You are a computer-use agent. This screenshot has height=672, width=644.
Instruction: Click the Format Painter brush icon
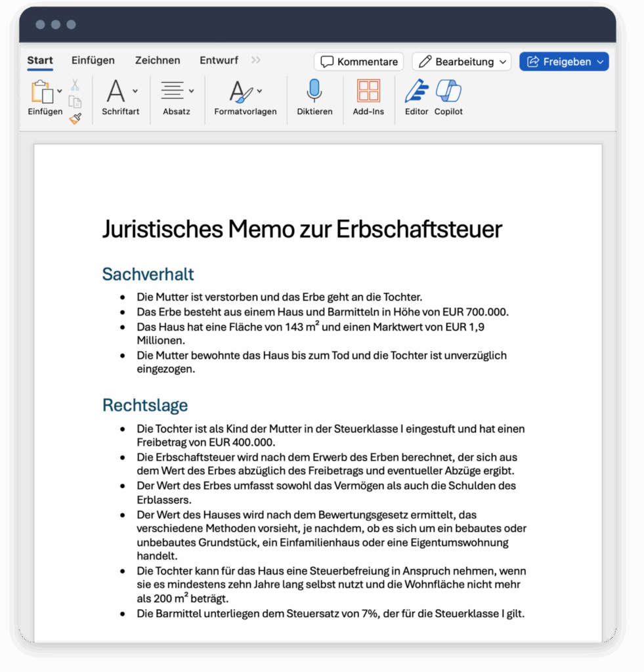75,117
